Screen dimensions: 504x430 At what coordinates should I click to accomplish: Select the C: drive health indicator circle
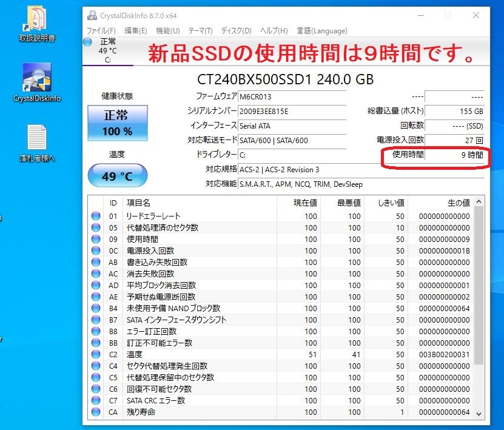(88, 42)
